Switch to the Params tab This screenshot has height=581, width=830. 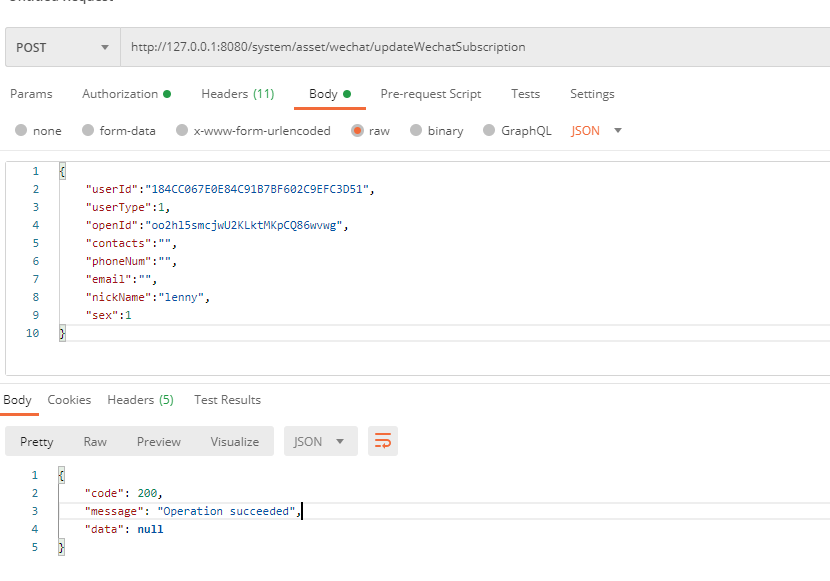coord(31,94)
